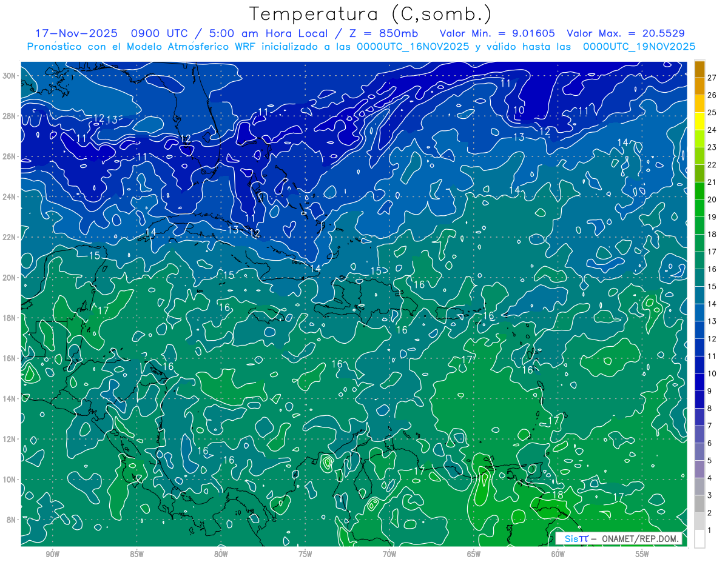The height and width of the screenshot is (562, 728).
Task: Click '0000UTC_16NOV2025' initialization time text
Action: click(x=413, y=47)
